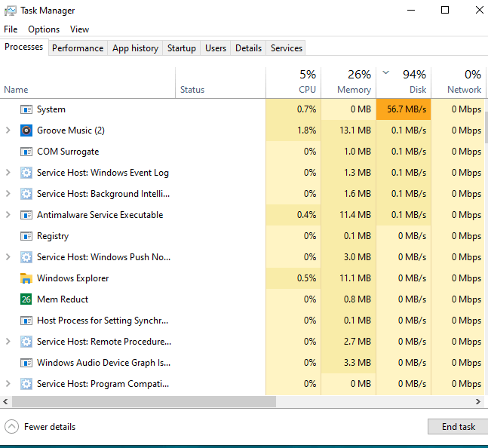Go to the Users tab
The image size is (488, 448).
point(216,48)
